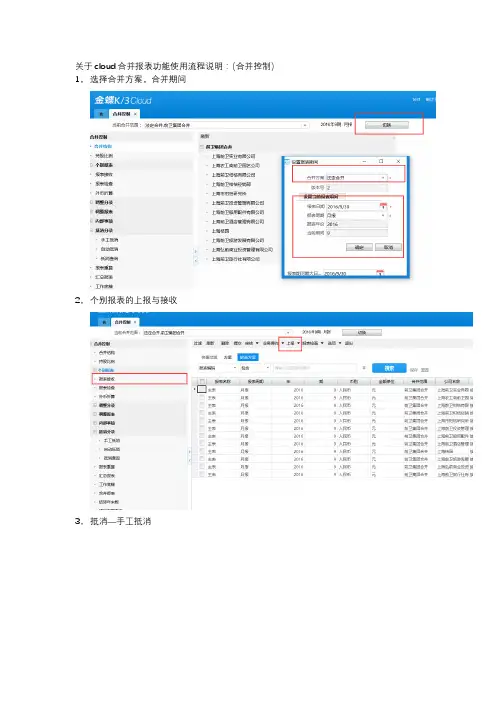The height and width of the screenshot is (702, 496).
Task: Expand 个别报表 node in step 1 tree
Action: (91, 165)
